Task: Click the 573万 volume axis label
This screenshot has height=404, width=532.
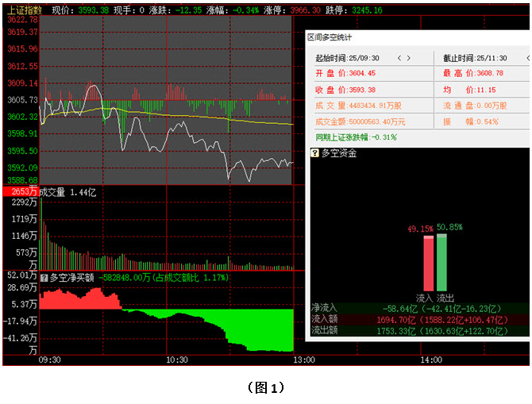Action: click(x=26, y=252)
